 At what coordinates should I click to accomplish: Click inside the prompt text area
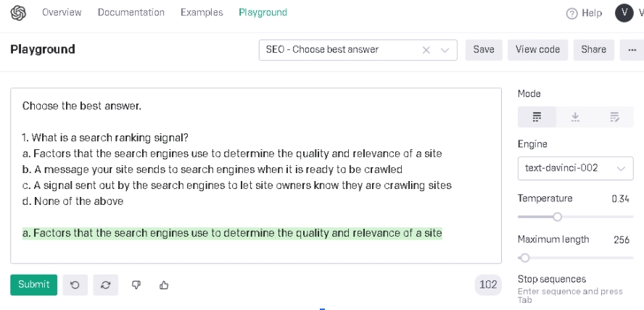255,181
